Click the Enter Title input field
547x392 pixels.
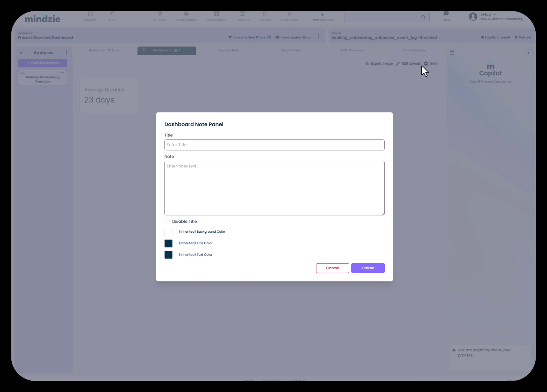pyautogui.click(x=274, y=145)
